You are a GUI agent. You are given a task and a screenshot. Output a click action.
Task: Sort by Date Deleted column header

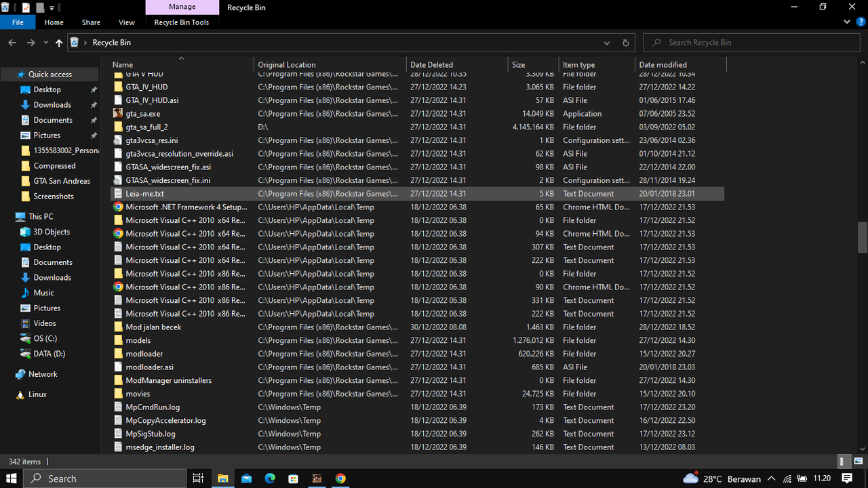pyautogui.click(x=457, y=65)
